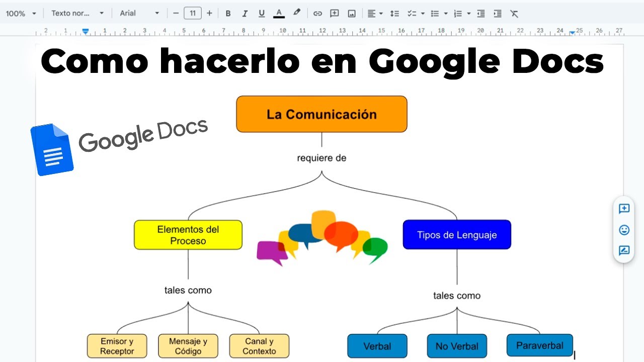
Task: Add a comment from the toolbar
Action: point(335,14)
